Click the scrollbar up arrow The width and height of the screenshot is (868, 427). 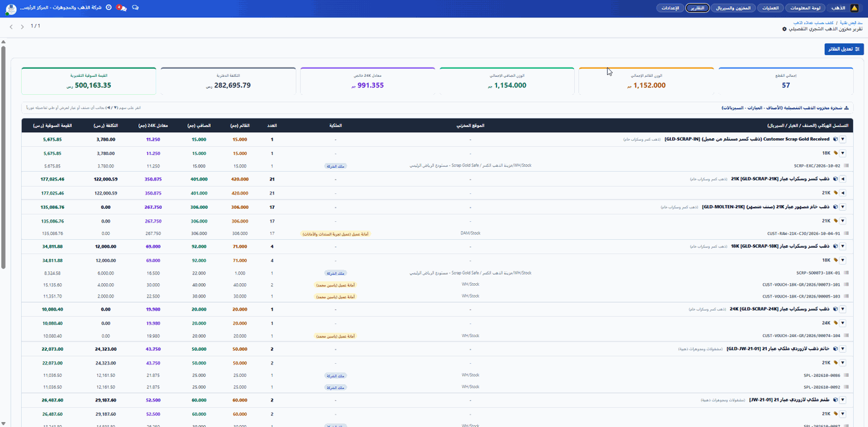coord(4,42)
